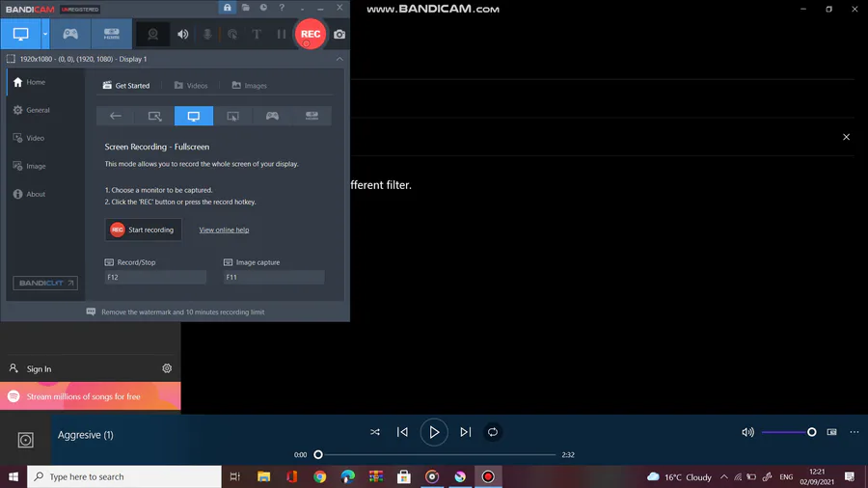
Task: Click the mini player view icon
Action: click(831, 432)
